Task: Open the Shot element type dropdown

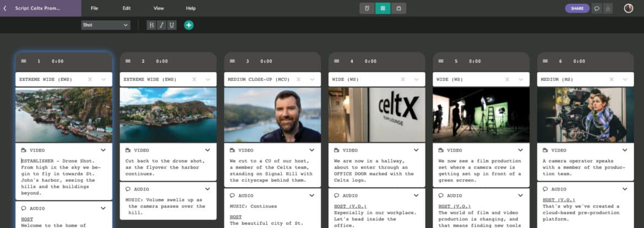Action: (x=105, y=25)
